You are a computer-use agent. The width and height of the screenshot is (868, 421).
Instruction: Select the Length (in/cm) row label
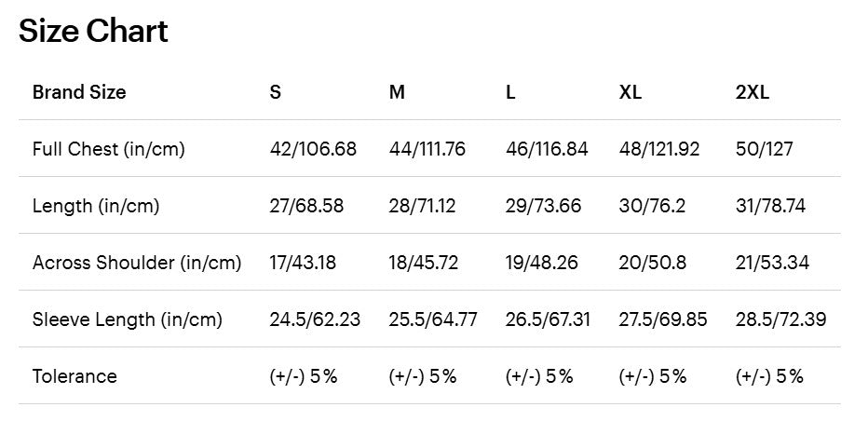(96, 206)
